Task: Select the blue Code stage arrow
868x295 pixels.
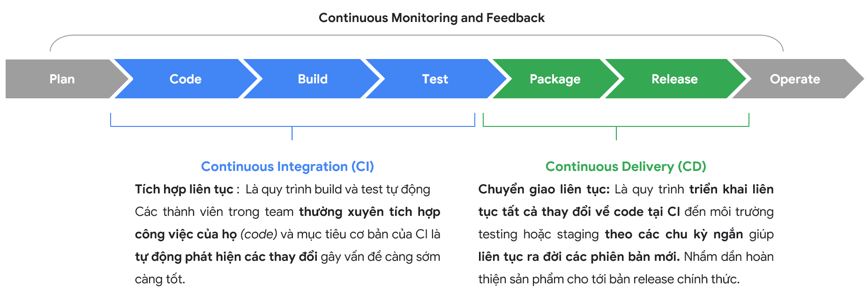Action: [185, 79]
